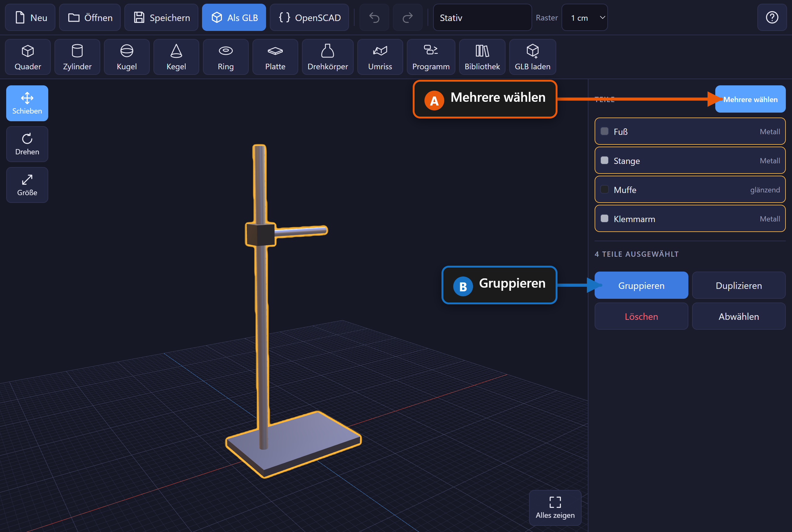This screenshot has width=792, height=532.
Task: Toggle the Muffe part swatch
Action: 604,189
